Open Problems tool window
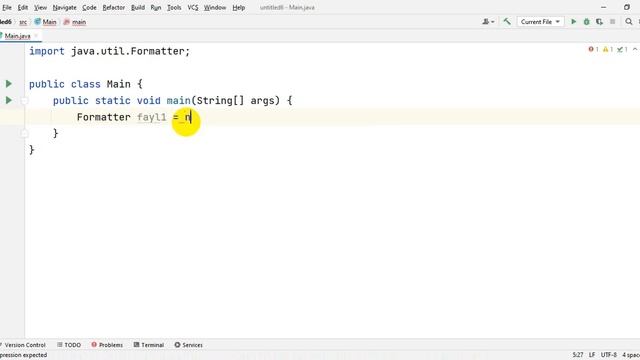Screen dimensions: 640x360 click(107, 345)
